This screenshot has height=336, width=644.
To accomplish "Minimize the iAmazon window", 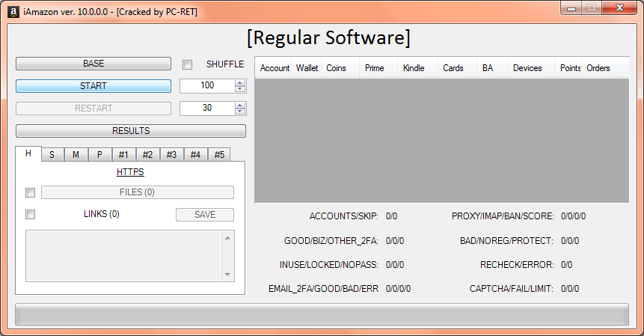I will pyautogui.click(x=571, y=7).
